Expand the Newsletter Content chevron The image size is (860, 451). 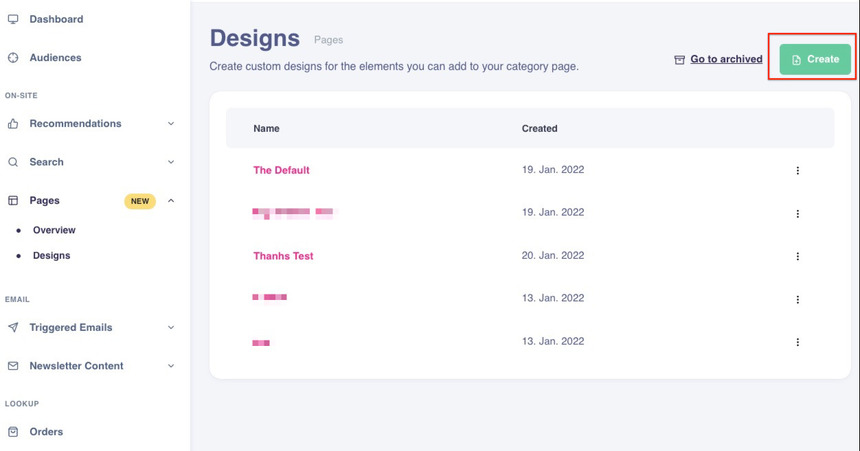pos(171,366)
